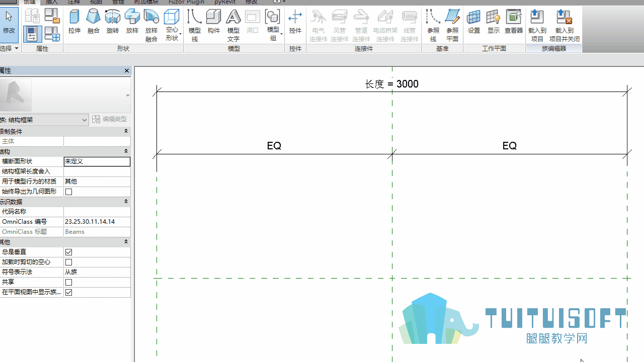Click the 编辑类型 edit type button
The width and height of the screenshot is (644, 362).
point(110,119)
